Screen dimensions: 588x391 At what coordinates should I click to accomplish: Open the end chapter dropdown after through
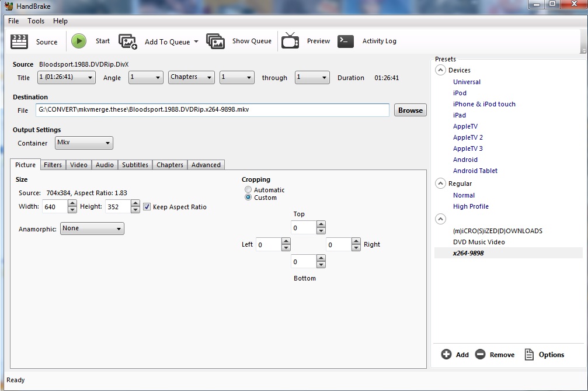pos(312,77)
